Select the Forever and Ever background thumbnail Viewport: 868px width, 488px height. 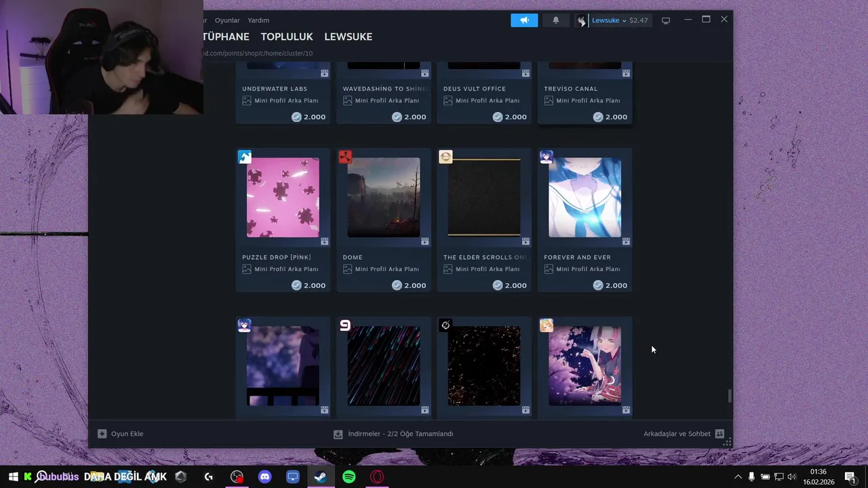(585, 197)
